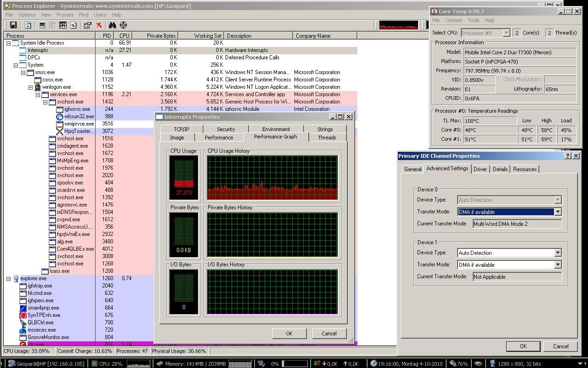Open the Select CPU dropdown in Core Temp
The width and height of the screenshot is (588, 368).
506,33
